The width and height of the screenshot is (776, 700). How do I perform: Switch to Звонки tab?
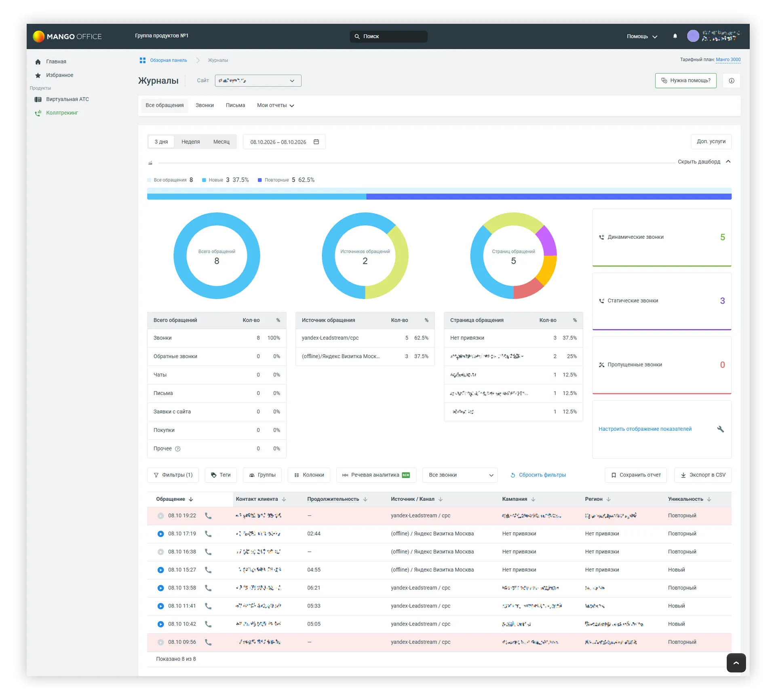205,105
